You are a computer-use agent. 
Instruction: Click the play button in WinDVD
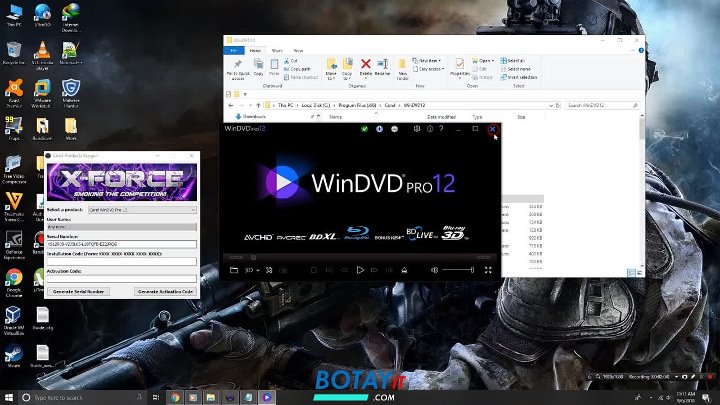360,270
